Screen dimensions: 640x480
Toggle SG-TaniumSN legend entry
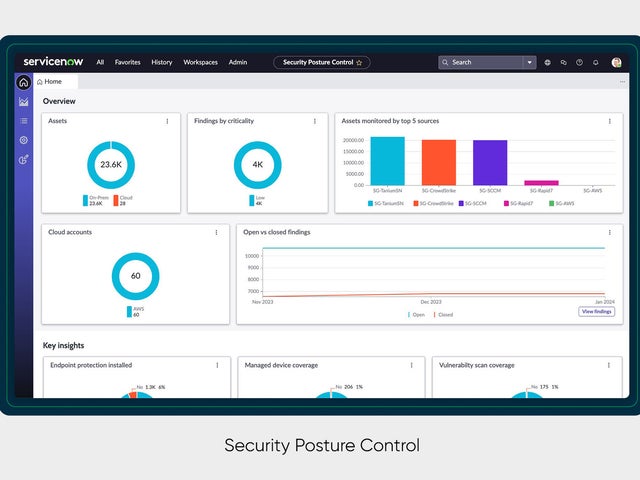(385, 203)
